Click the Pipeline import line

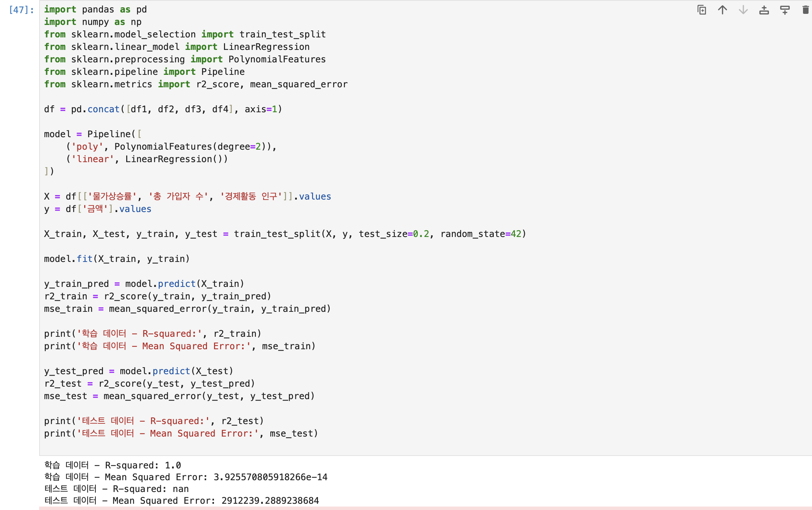[144, 72]
